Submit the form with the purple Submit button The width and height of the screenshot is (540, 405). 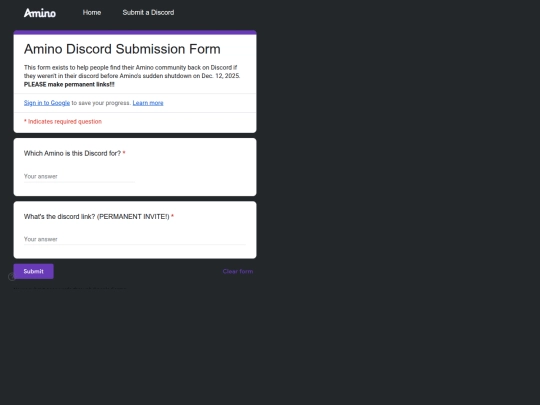[33, 271]
